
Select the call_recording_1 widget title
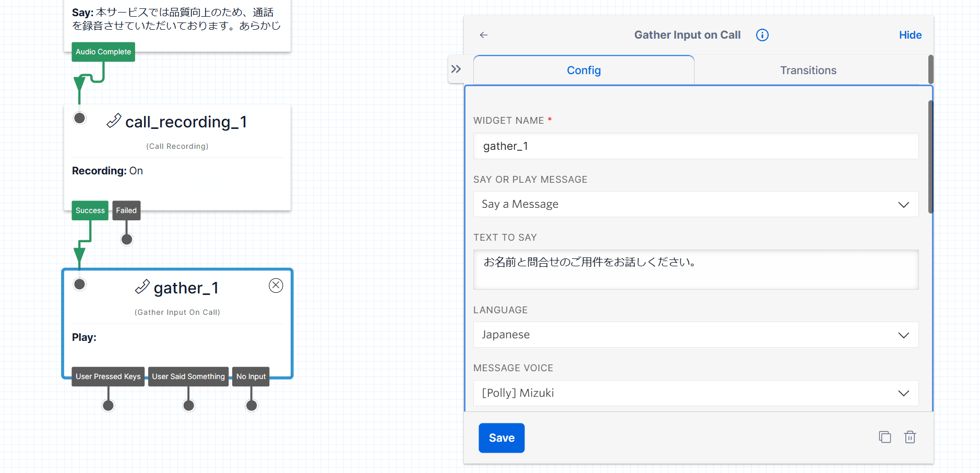(x=186, y=122)
